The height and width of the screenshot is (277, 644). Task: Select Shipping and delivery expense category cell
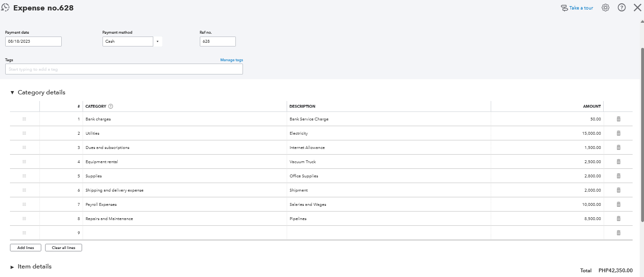(185, 190)
